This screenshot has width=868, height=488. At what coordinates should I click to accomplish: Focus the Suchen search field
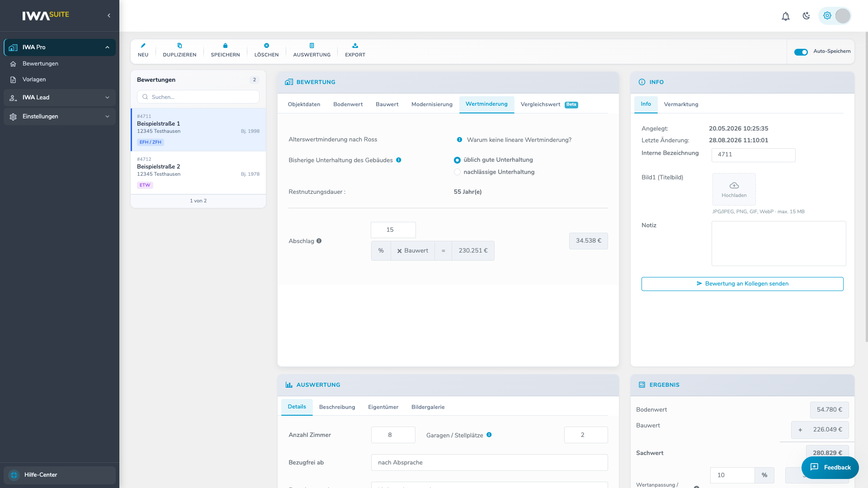point(198,97)
